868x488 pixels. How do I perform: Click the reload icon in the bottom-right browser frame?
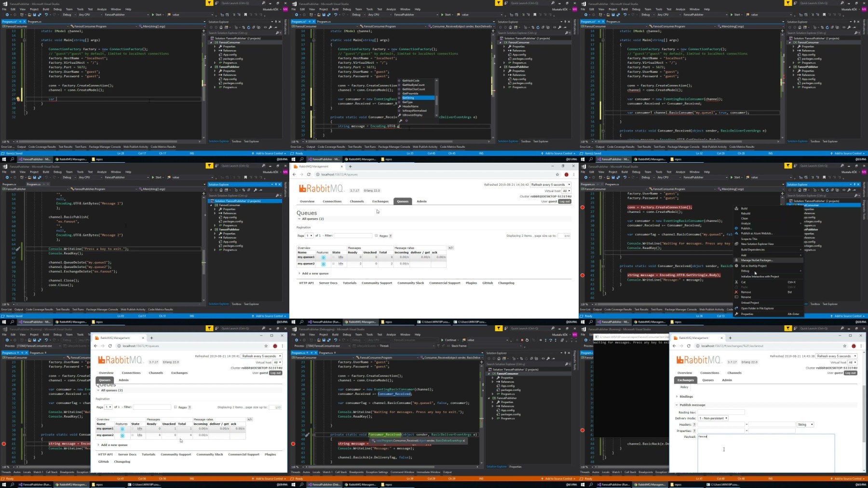[689, 346]
